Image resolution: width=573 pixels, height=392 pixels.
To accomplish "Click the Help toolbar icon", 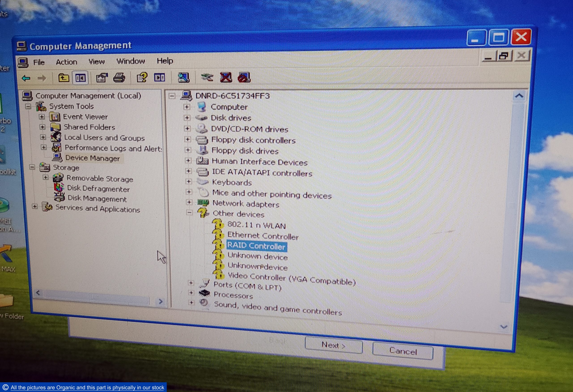I will click(142, 77).
